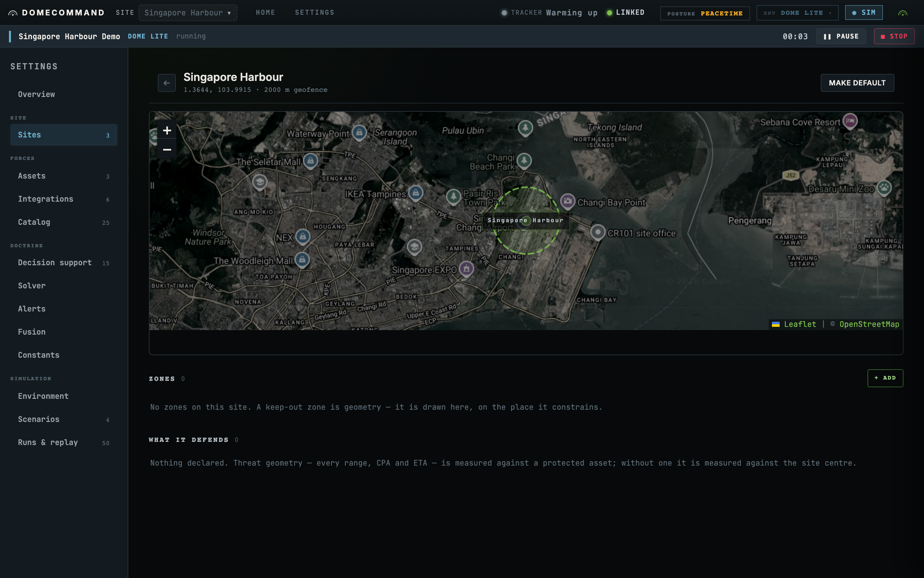Open Catalog in the sidebar
The height and width of the screenshot is (578, 924).
(x=64, y=222)
